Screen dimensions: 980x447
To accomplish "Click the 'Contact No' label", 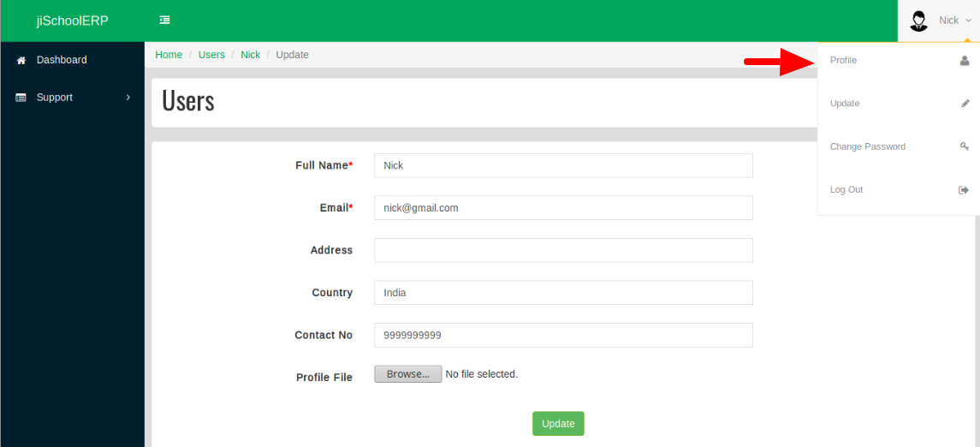I will click(x=324, y=335).
